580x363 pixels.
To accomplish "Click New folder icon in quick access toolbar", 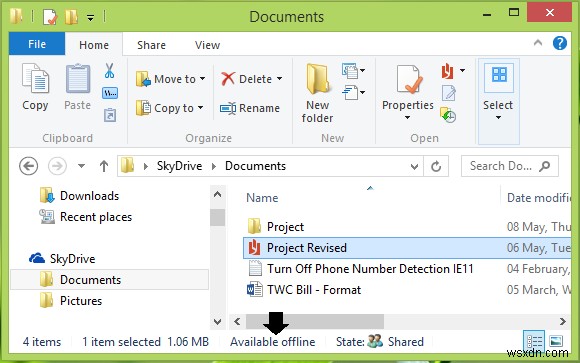I will pos(71,17).
